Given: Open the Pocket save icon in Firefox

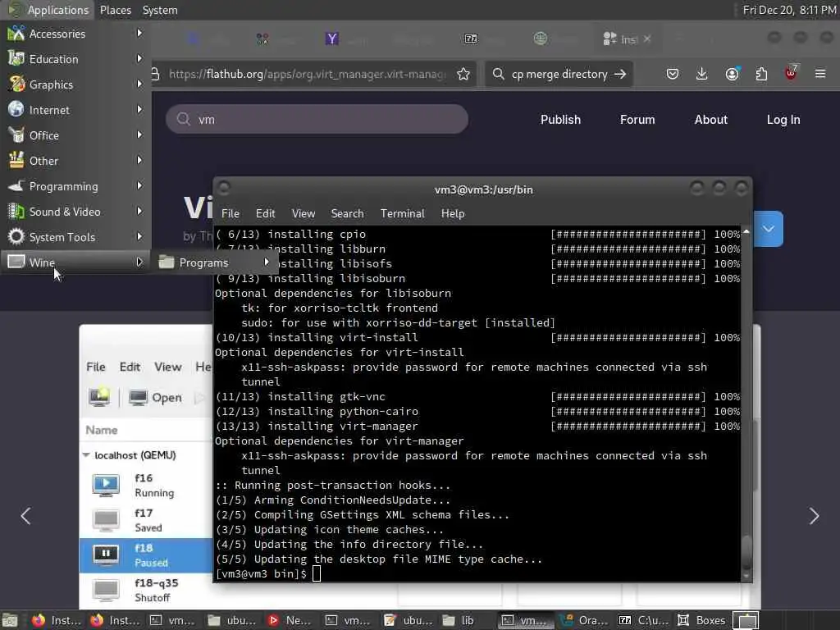Looking at the screenshot, I should point(673,74).
